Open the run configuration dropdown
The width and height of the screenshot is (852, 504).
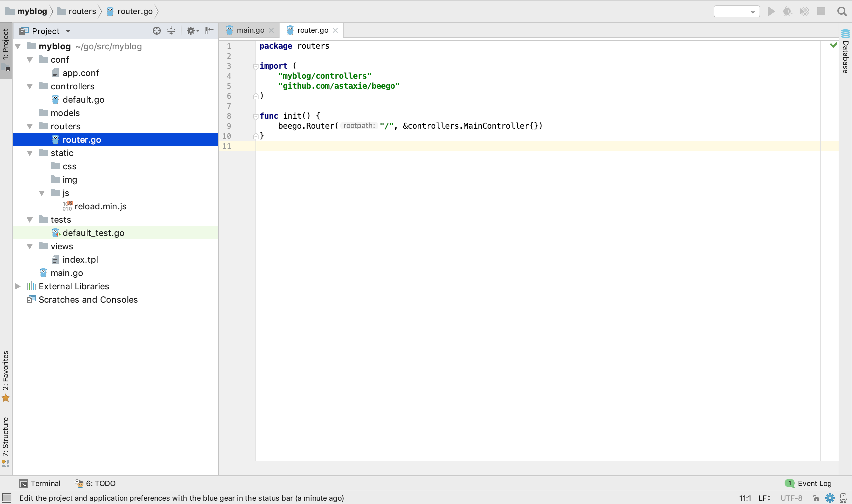tap(737, 12)
